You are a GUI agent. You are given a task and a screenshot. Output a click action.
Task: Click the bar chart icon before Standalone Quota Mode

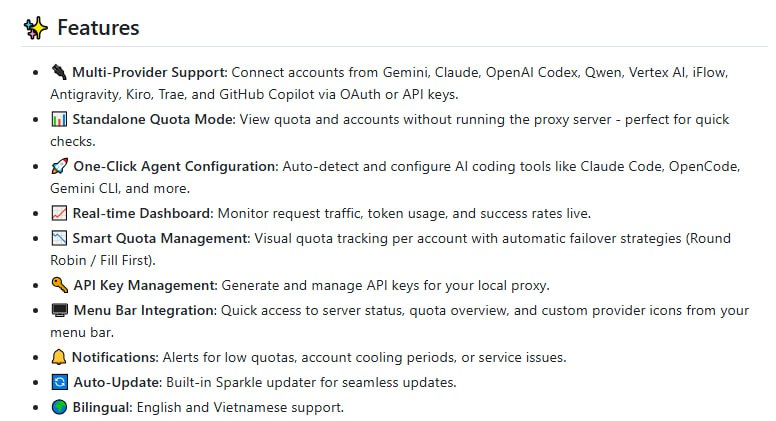pyautogui.click(x=58, y=120)
